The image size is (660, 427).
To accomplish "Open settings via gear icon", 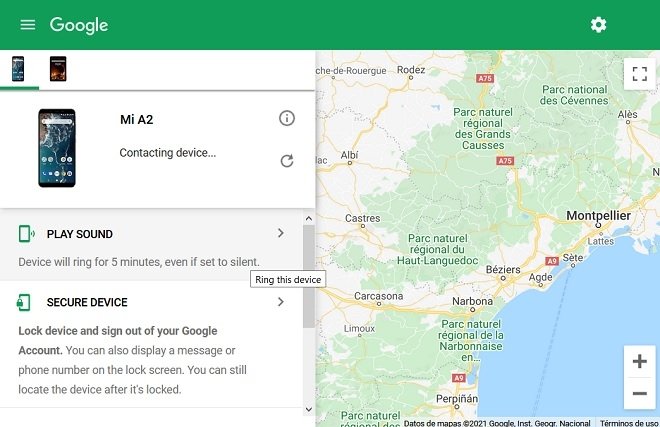I will 598,25.
